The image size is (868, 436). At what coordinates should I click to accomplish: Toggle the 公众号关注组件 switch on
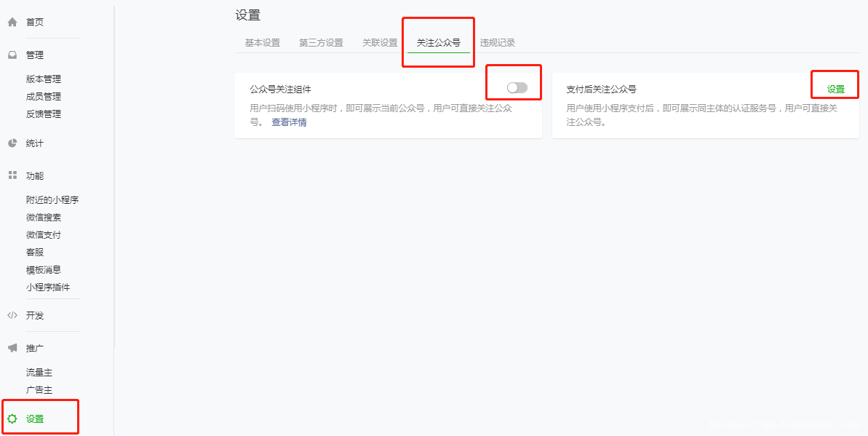tap(517, 87)
